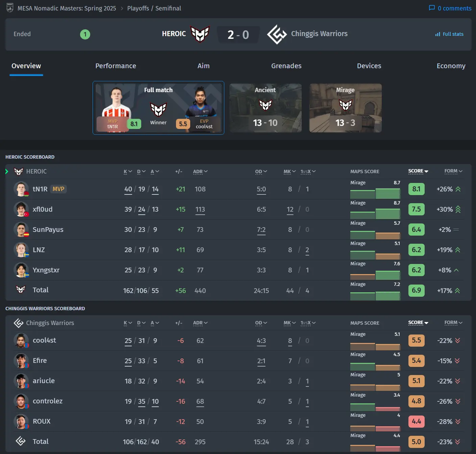
Task: Click the MVP badge next to tN1R
Action: point(58,189)
